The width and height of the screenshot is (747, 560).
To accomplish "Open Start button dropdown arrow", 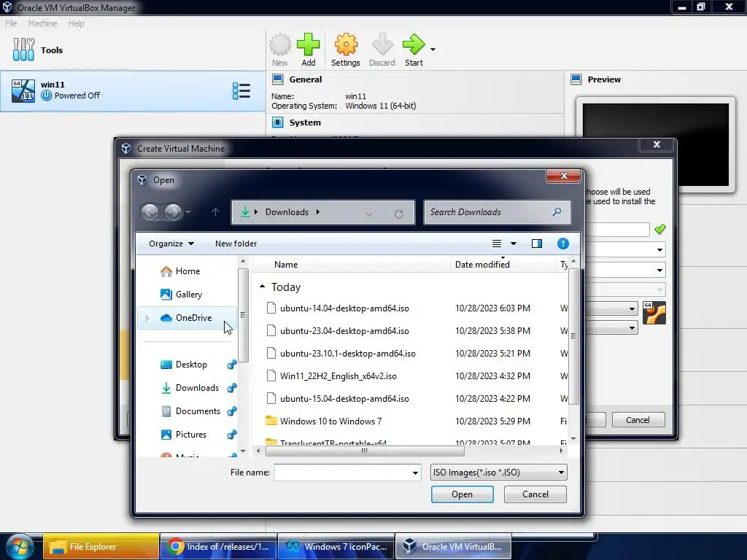I will click(x=433, y=49).
